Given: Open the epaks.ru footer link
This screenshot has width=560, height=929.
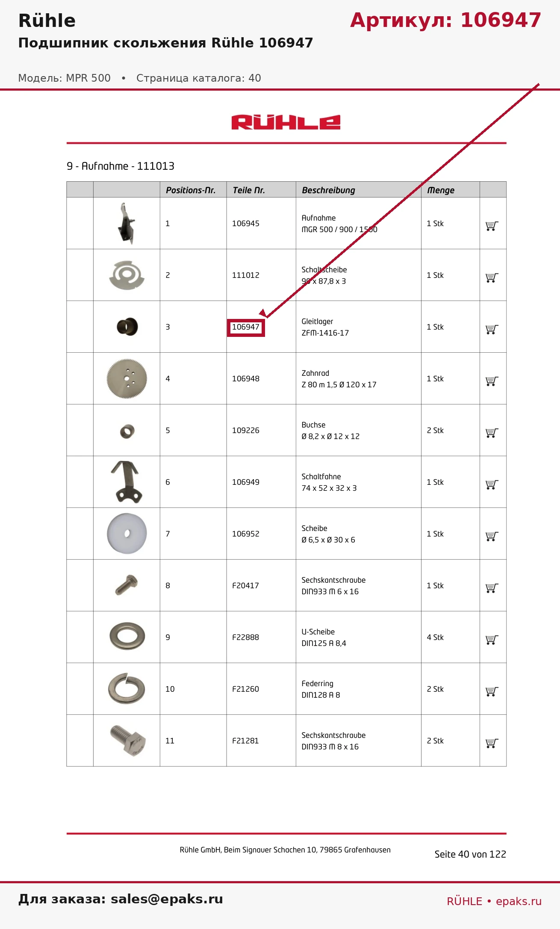Looking at the screenshot, I should click(x=519, y=901).
